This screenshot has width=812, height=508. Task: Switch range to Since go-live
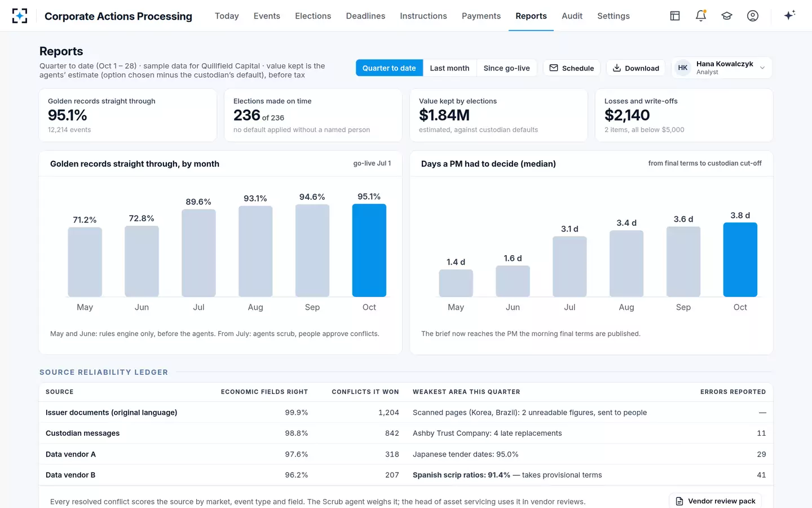(506, 68)
